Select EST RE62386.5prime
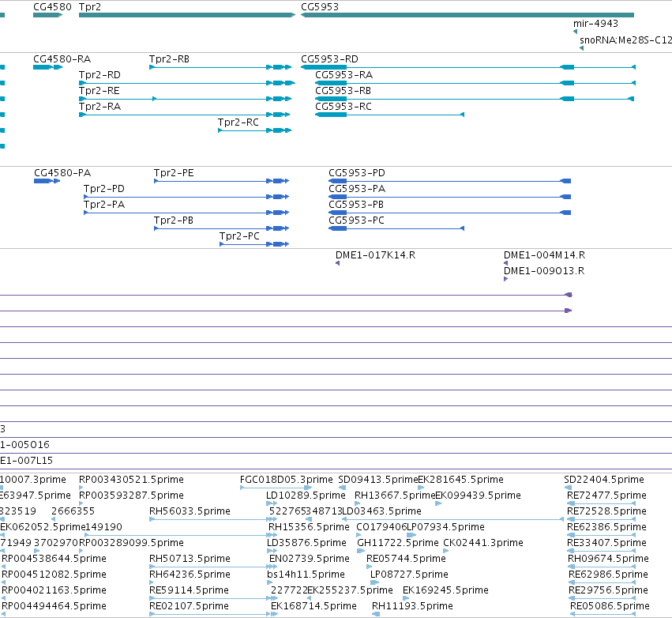 click(x=606, y=527)
